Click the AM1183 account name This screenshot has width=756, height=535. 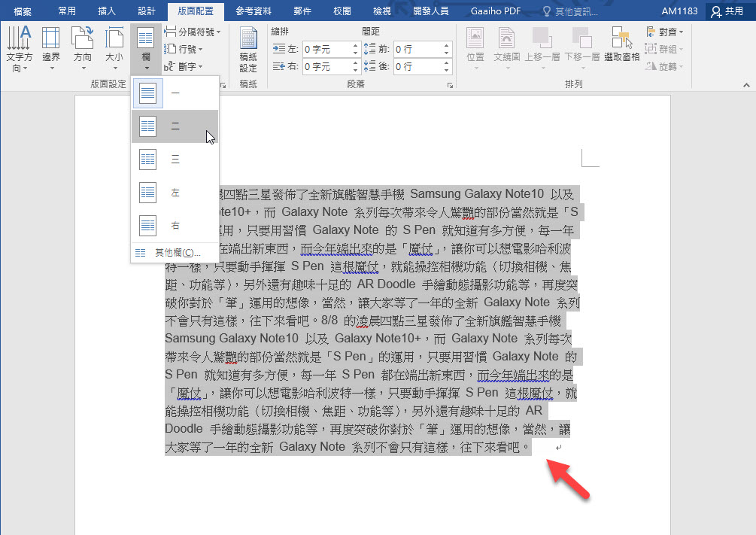[679, 11]
